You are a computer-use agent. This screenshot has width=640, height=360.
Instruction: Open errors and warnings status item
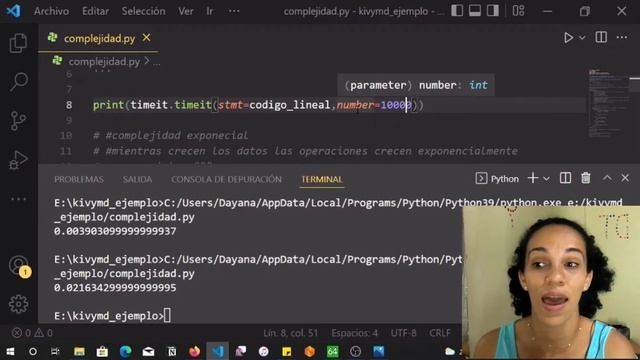click(32, 333)
